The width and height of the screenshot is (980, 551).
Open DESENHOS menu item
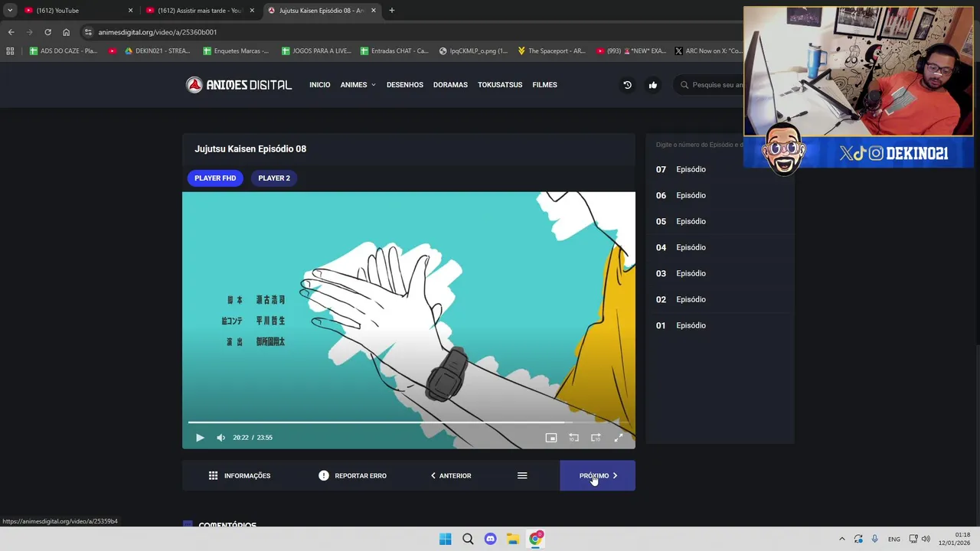(404, 85)
